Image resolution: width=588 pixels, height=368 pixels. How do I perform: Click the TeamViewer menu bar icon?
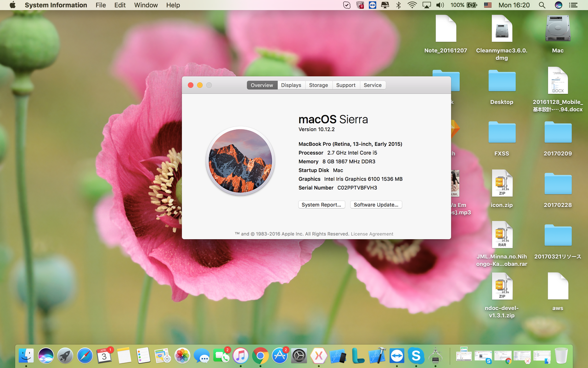[x=373, y=5]
